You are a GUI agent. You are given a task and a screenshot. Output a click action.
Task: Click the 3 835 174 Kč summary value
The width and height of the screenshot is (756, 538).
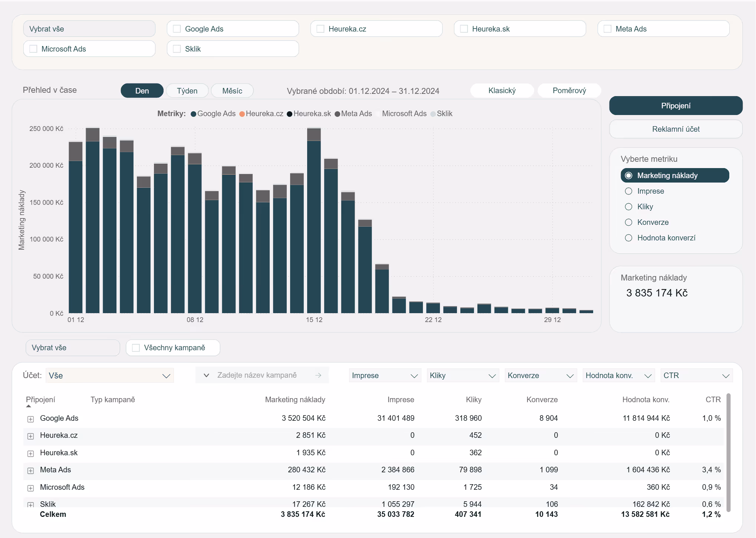(657, 293)
